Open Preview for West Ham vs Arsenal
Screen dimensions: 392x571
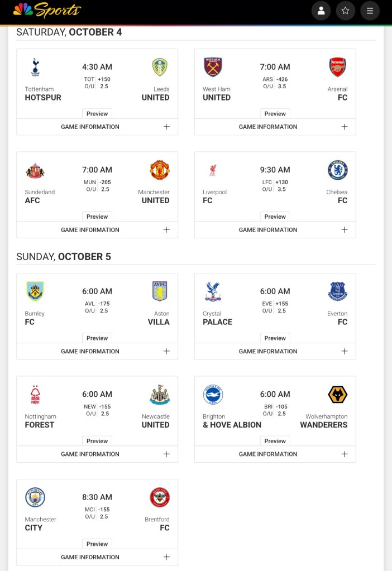(275, 113)
